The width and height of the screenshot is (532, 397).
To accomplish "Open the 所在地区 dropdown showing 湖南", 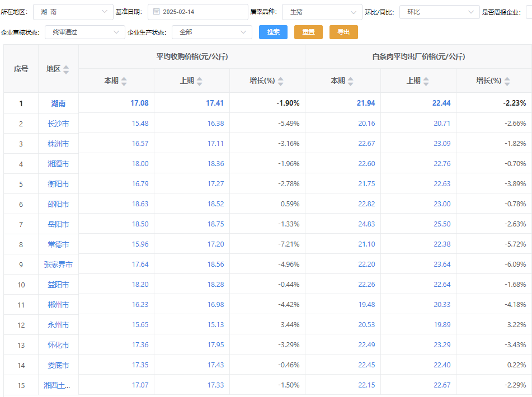I will [73, 12].
